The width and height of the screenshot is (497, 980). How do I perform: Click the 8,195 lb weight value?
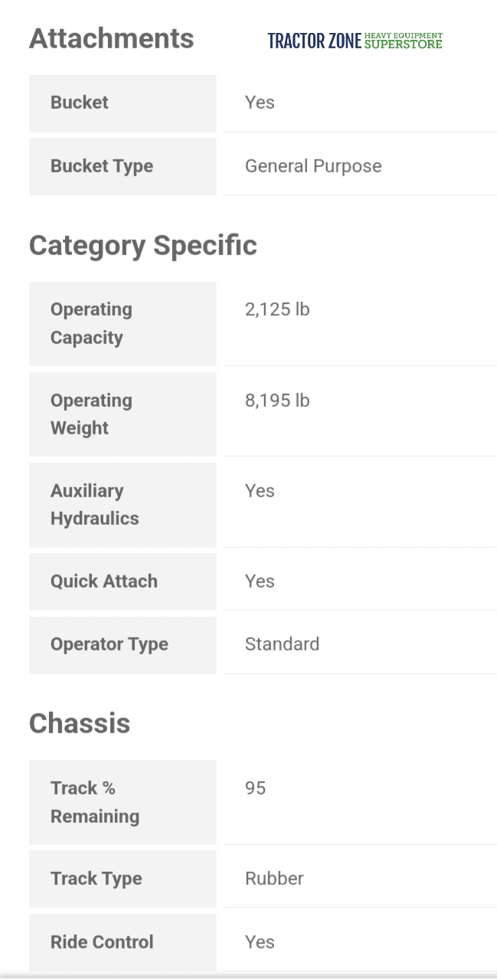tap(277, 400)
